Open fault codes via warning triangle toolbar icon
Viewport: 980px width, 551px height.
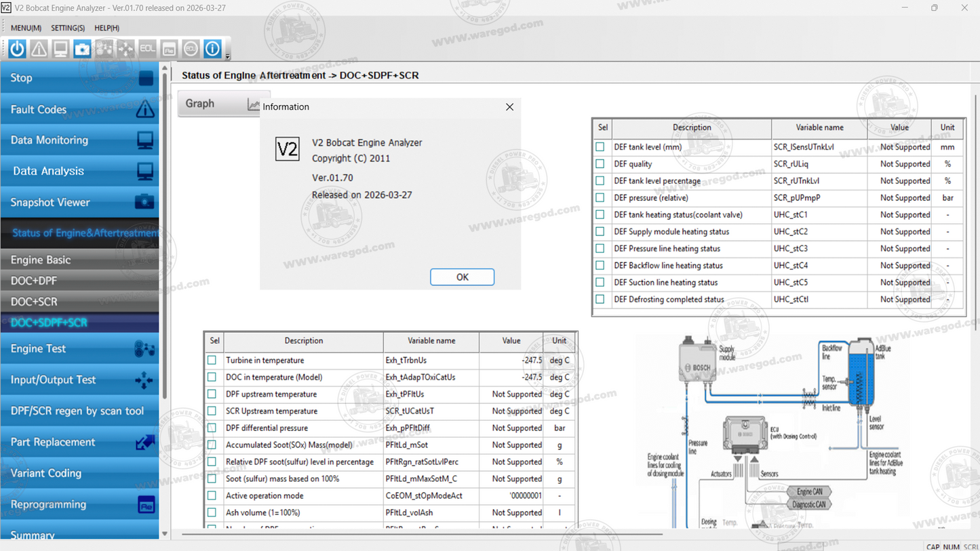39,49
